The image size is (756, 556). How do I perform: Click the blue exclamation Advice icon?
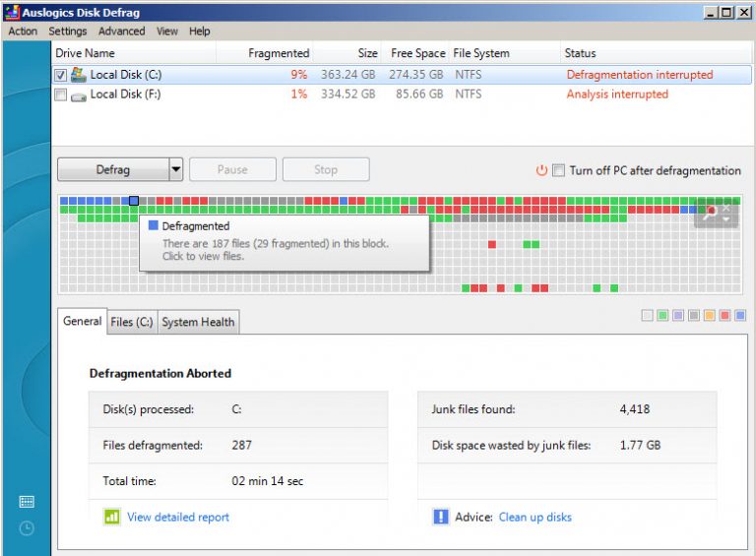tap(441, 517)
